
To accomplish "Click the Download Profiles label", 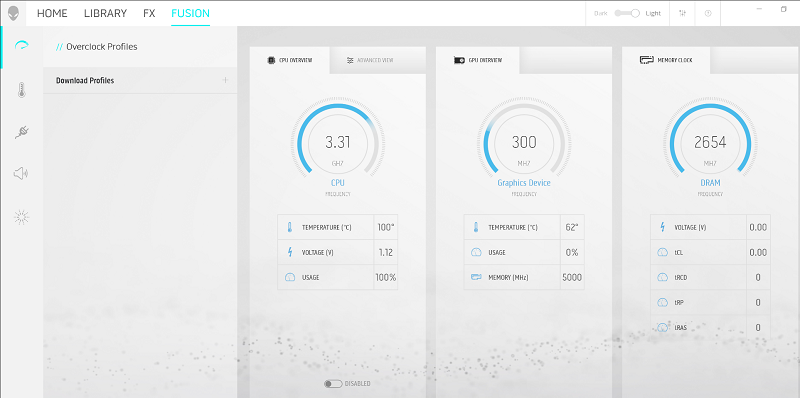I will coord(85,81).
